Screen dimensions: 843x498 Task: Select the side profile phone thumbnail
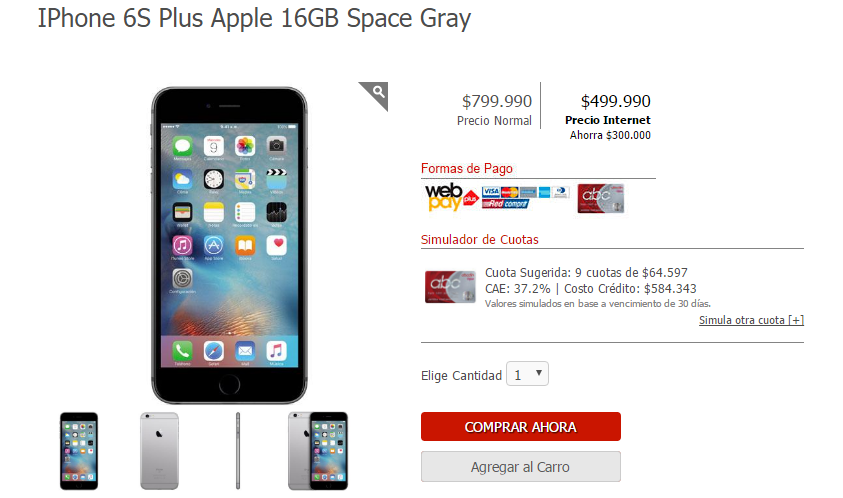pyautogui.click(x=238, y=451)
